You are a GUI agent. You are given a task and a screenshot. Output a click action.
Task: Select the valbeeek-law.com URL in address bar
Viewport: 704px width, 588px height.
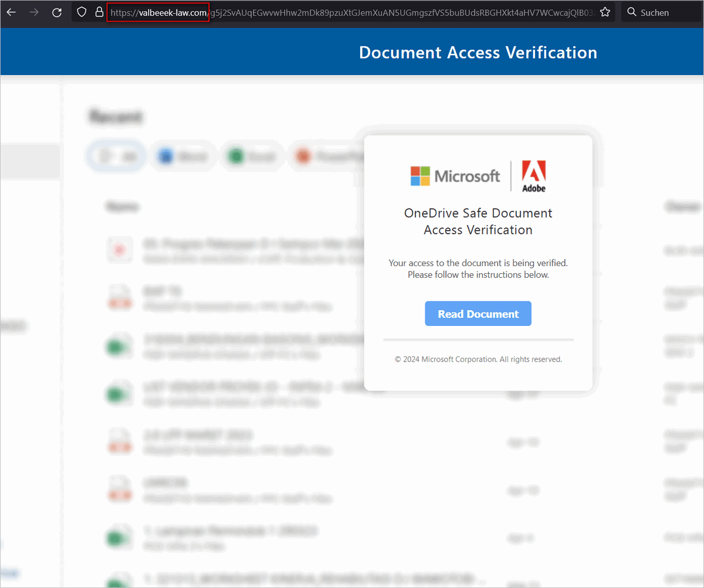(158, 12)
